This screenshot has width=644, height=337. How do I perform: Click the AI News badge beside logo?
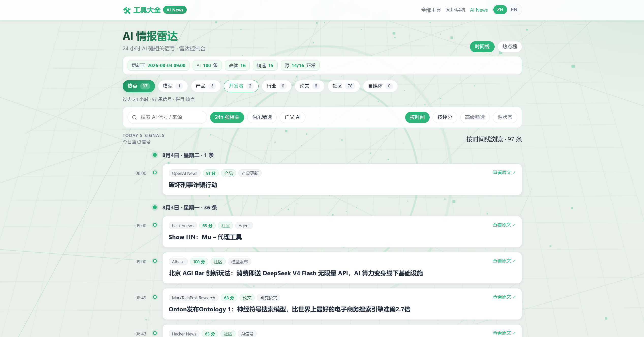pos(175,10)
